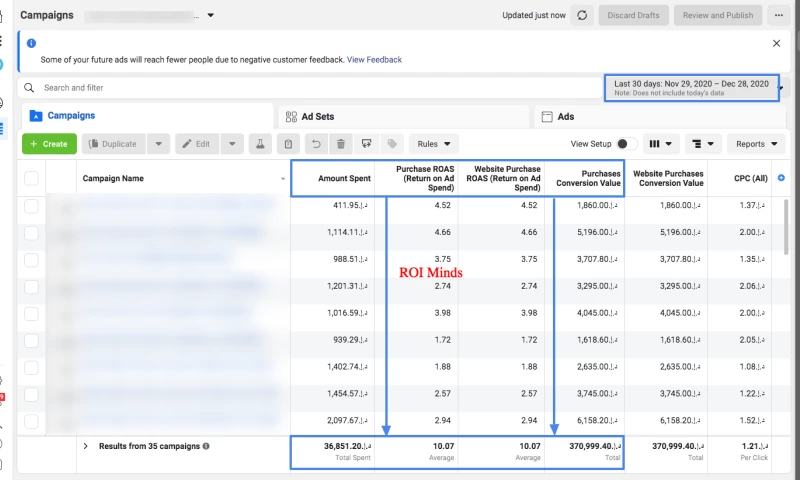Open the Rules dropdown menu
Image resolution: width=800 pixels, height=480 pixels.
point(434,144)
